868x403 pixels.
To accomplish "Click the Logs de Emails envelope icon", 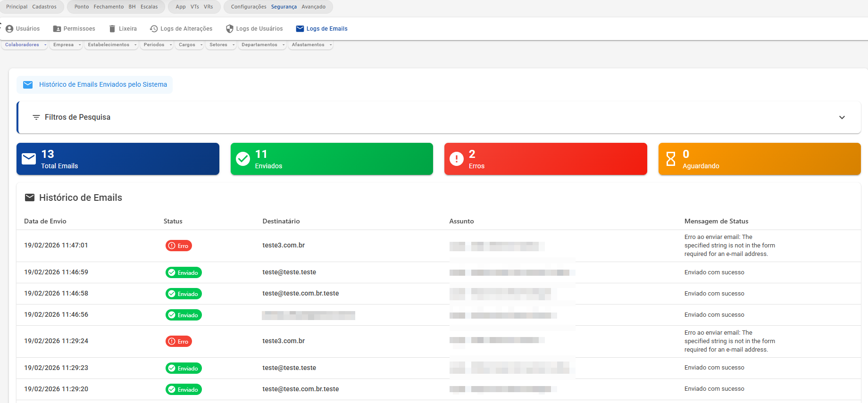I will (300, 29).
